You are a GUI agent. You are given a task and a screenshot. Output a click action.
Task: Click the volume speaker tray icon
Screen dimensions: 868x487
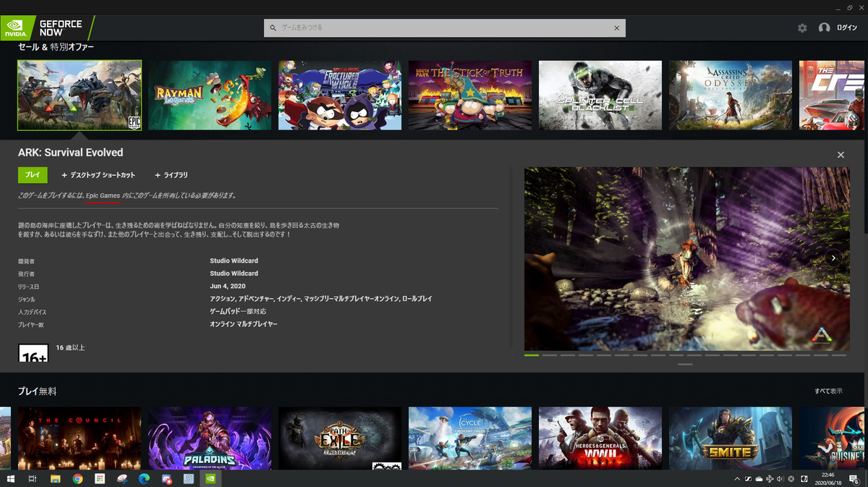click(x=780, y=479)
